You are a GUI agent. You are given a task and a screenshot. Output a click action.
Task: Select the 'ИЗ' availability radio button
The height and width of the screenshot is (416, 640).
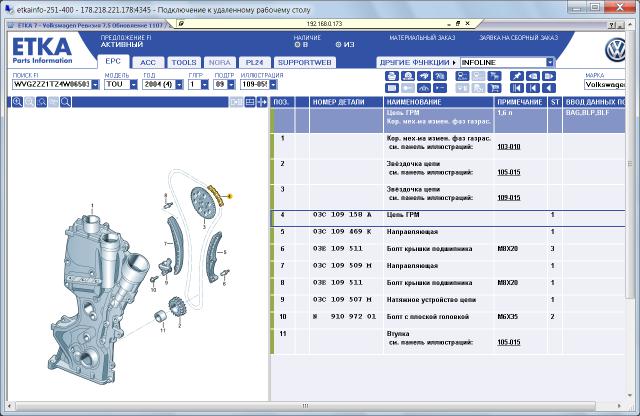point(338,44)
